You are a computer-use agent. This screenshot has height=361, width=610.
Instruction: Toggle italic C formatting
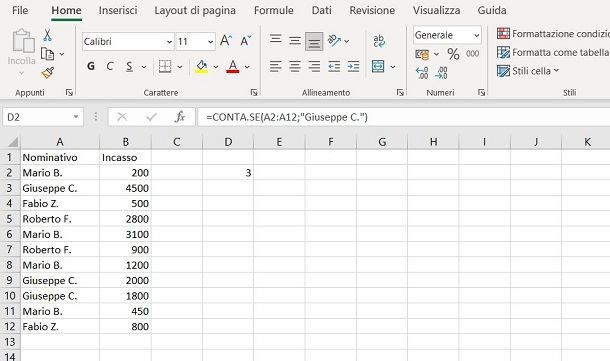tap(110, 67)
